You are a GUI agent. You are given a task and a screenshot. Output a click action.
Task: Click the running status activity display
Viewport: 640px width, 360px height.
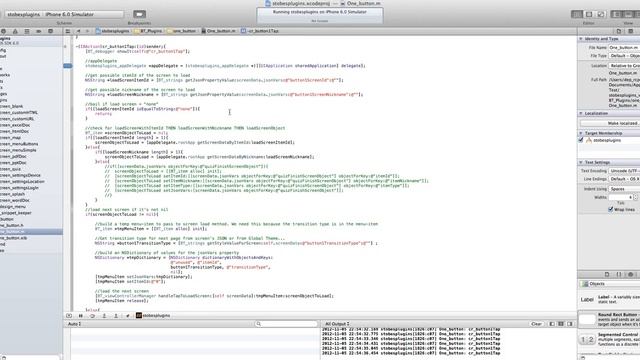(x=320, y=16)
